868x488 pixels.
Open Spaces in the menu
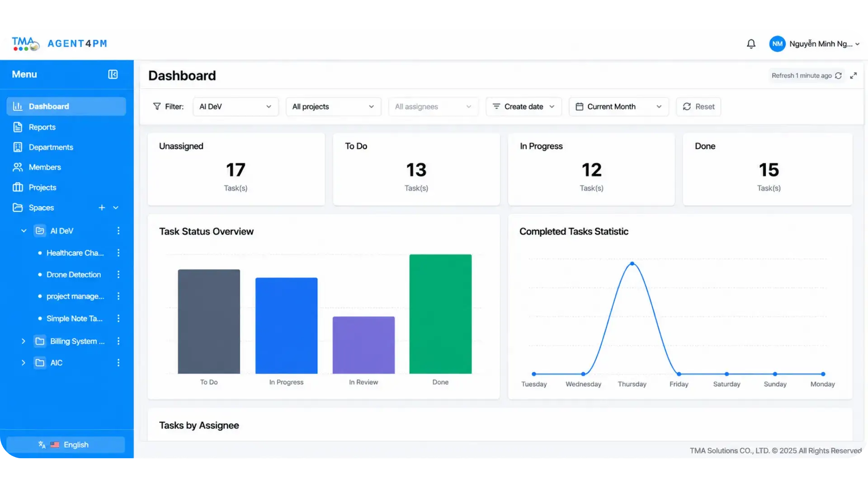tap(41, 208)
